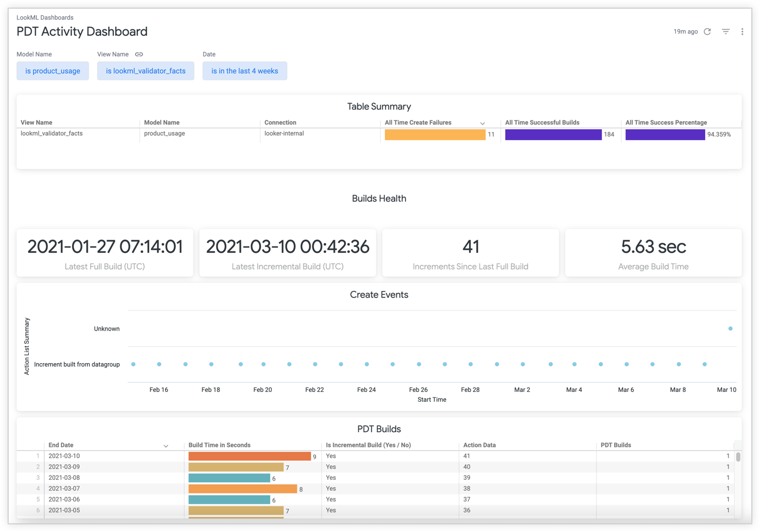The height and width of the screenshot is (532, 760).
Task: Click the Unknown event dot on Mar 10
Action: (730, 328)
